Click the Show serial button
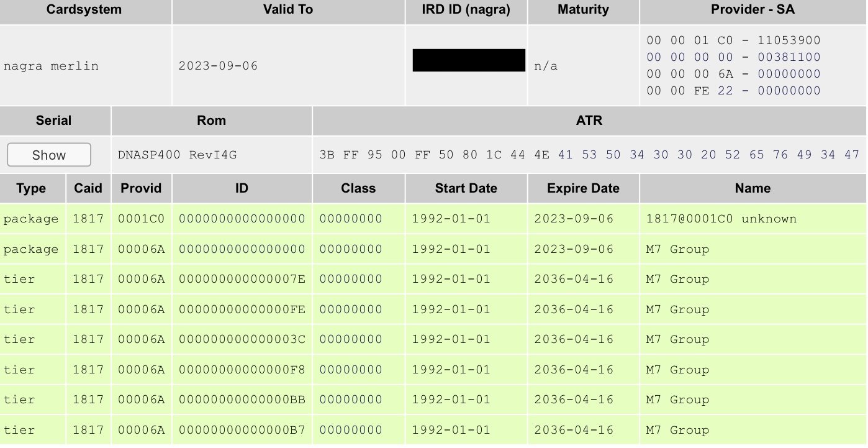Viewport: 868px width, 448px height. pos(49,155)
